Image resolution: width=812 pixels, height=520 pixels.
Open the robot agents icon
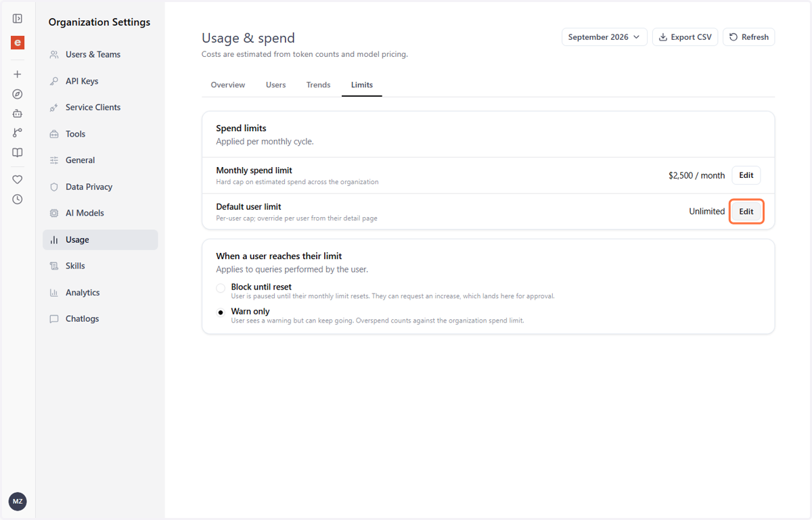(18, 114)
